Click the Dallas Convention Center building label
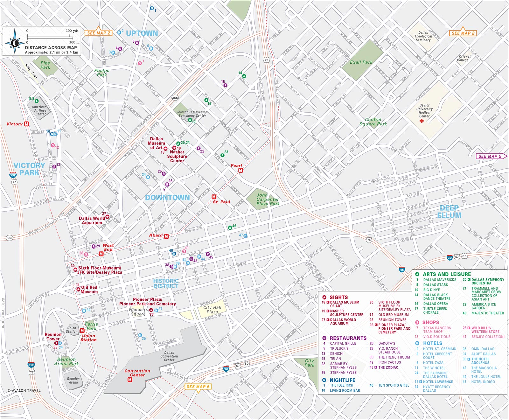Image resolution: width=509 pixels, height=420 pixels. [x=169, y=356]
